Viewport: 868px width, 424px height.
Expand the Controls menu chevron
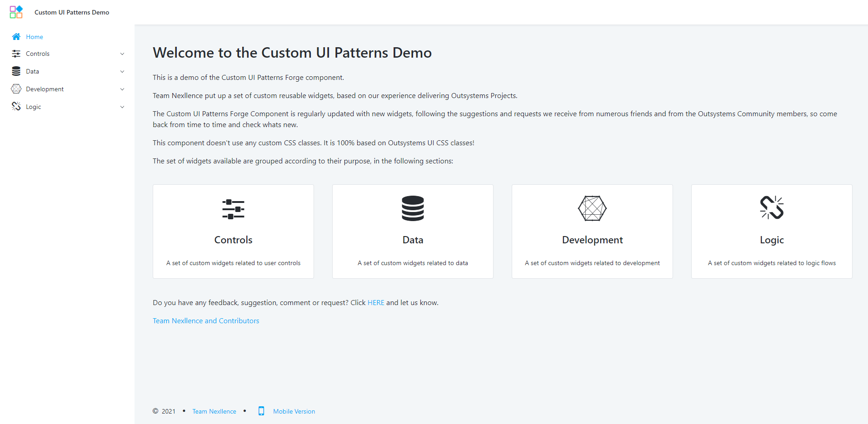pyautogui.click(x=122, y=54)
